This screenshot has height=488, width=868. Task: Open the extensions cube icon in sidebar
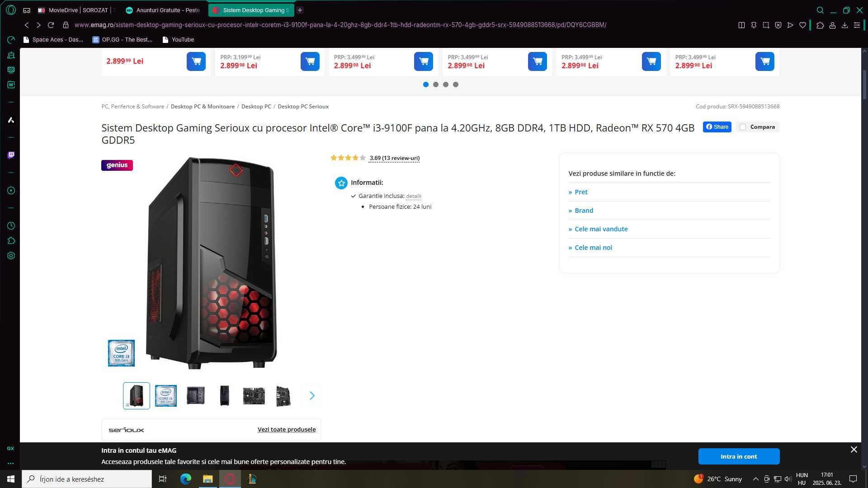coord(11,241)
